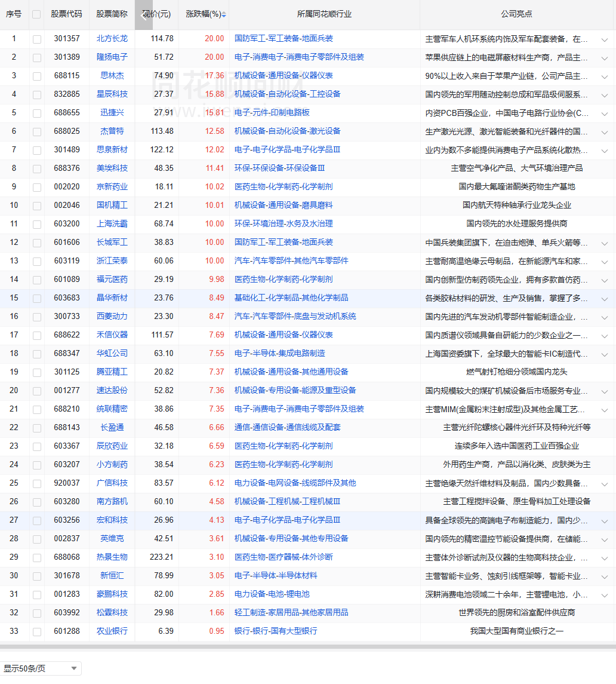Expand company highlight for 长城军工 row

coord(605,243)
